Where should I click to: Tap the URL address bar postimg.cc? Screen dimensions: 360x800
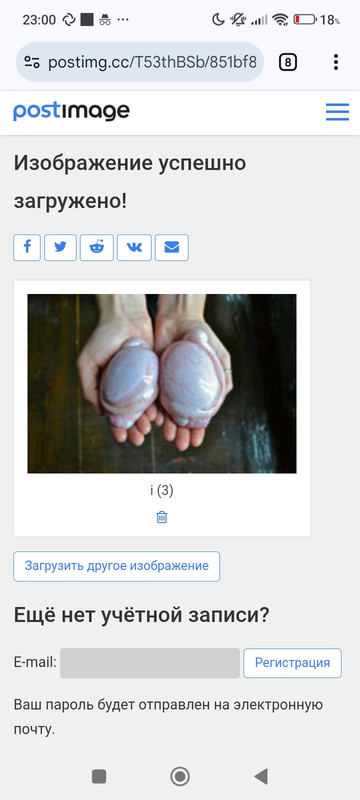coord(152,63)
